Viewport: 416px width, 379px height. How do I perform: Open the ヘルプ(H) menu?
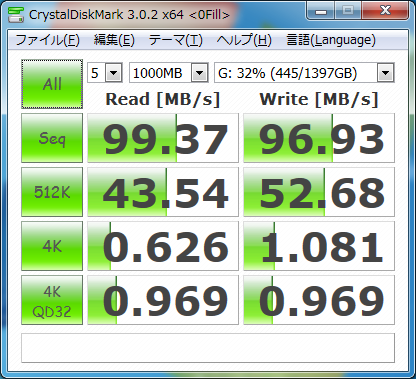pyautogui.click(x=244, y=40)
